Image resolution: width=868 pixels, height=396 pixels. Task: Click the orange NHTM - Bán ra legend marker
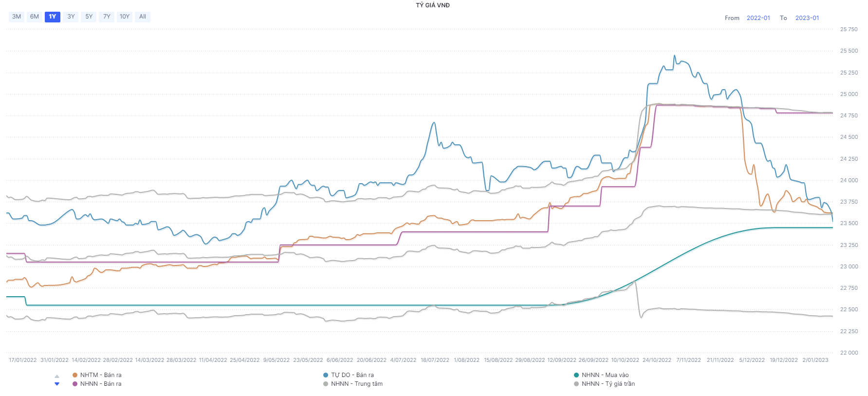pyautogui.click(x=75, y=375)
